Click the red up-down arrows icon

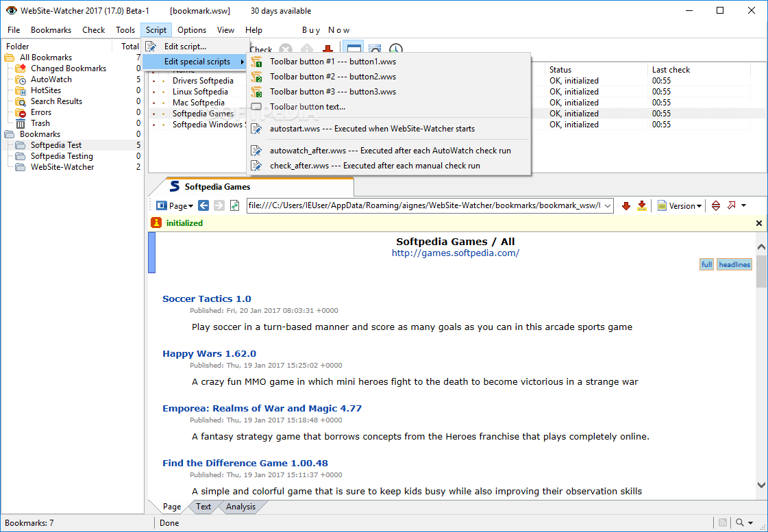pyautogui.click(x=716, y=206)
